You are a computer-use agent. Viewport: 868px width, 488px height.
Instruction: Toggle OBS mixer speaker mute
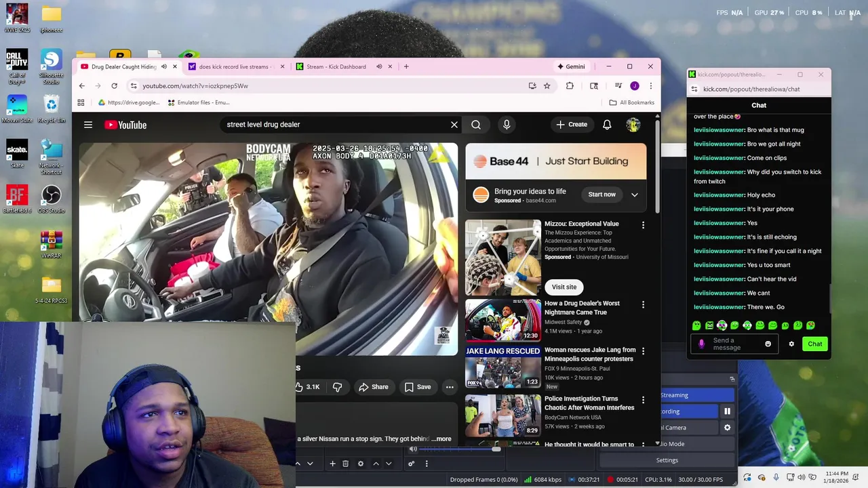(413, 449)
